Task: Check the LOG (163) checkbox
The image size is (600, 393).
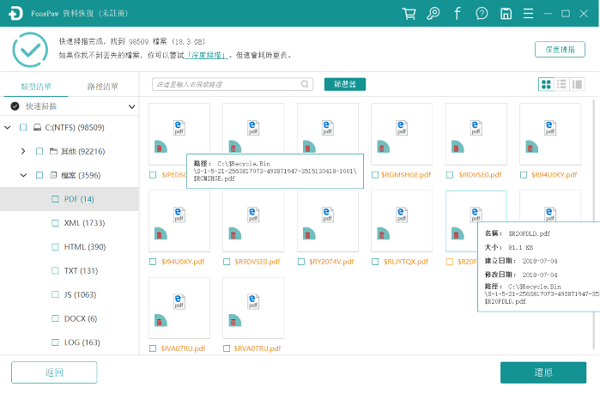Action: click(x=55, y=342)
